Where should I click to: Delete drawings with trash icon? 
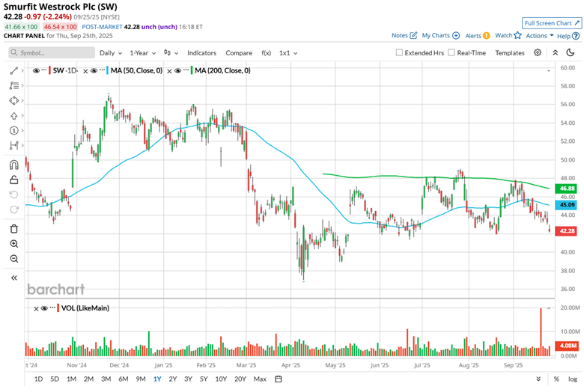pyautogui.click(x=13, y=229)
